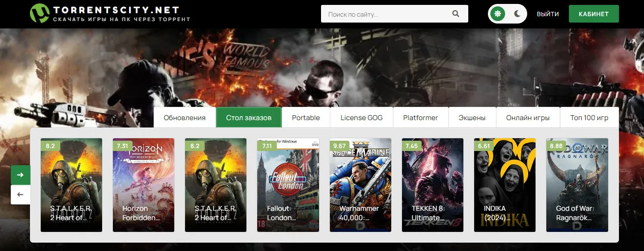The height and width of the screenshot is (251, 644).
Task: Open the Кабинет button
Action: (x=594, y=14)
